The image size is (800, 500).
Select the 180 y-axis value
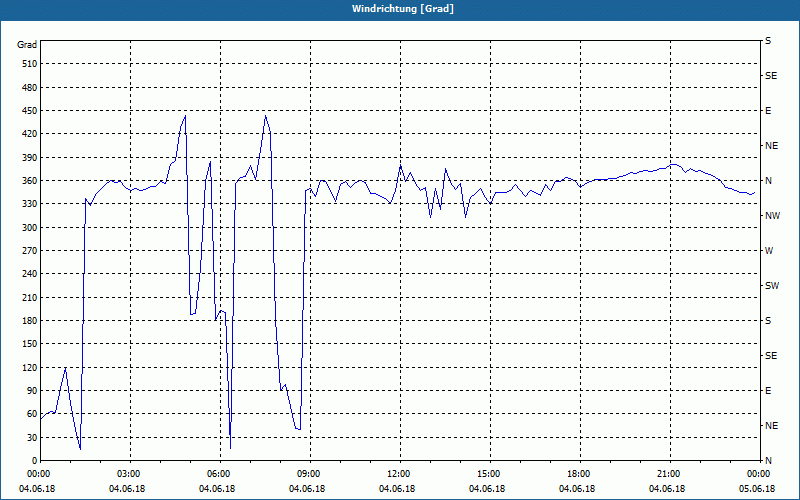click(30, 321)
